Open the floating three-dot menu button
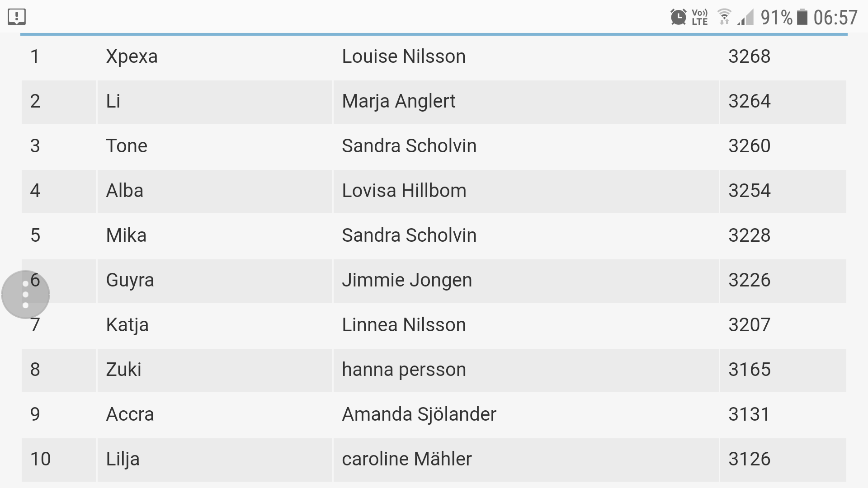The height and width of the screenshot is (488, 868). point(25,295)
